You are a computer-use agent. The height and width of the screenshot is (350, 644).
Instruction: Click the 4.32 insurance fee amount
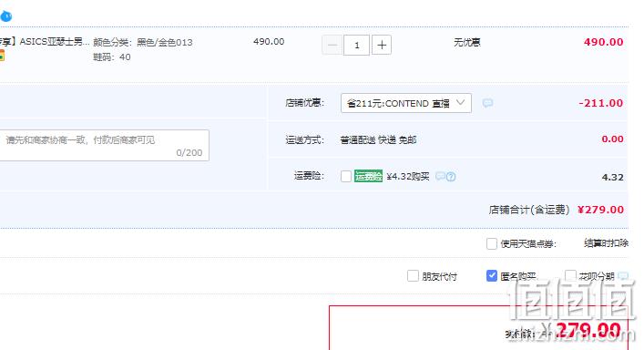pos(612,177)
